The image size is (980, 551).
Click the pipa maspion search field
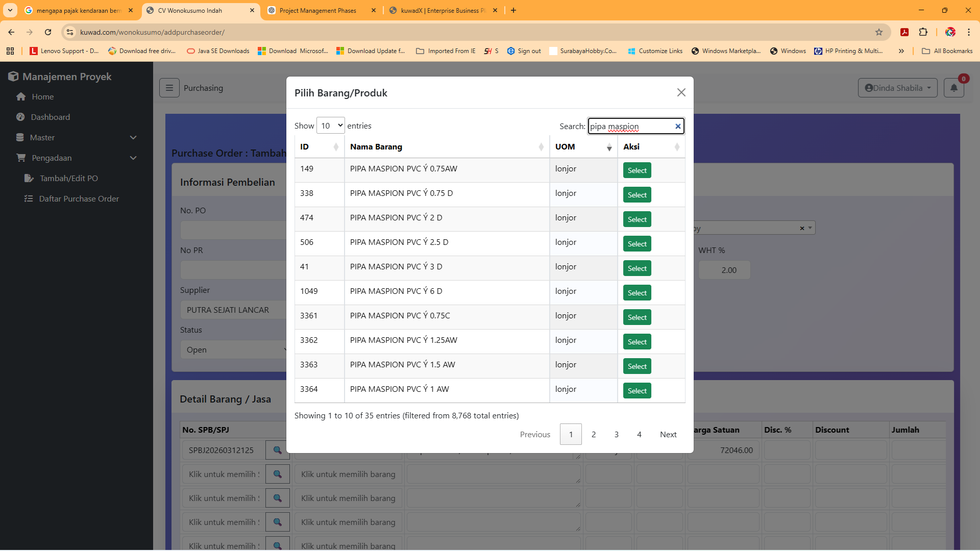click(630, 127)
